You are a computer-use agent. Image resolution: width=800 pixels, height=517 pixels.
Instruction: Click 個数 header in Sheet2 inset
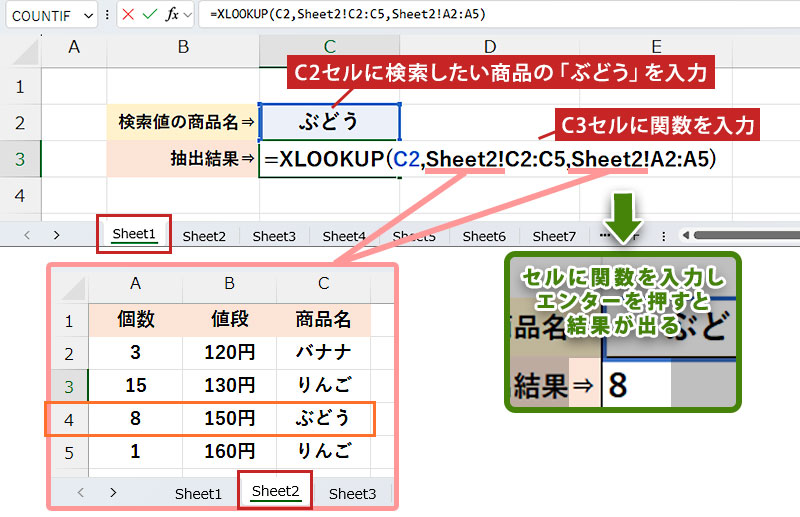(135, 320)
